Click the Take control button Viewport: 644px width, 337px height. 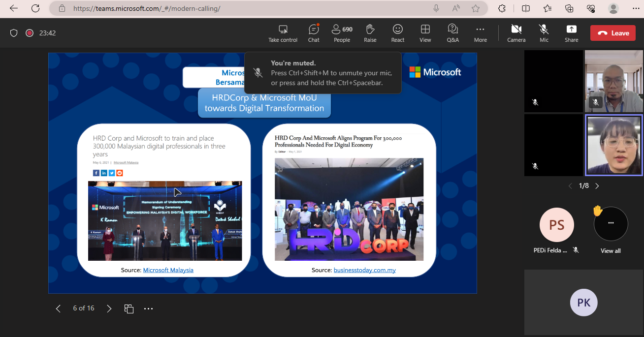tap(283, 33)
